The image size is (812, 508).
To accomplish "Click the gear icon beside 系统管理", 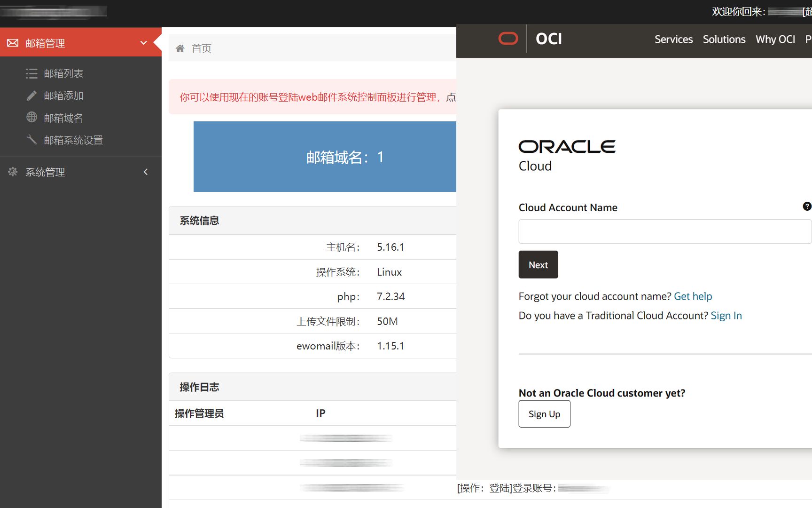I will point(13,172).
